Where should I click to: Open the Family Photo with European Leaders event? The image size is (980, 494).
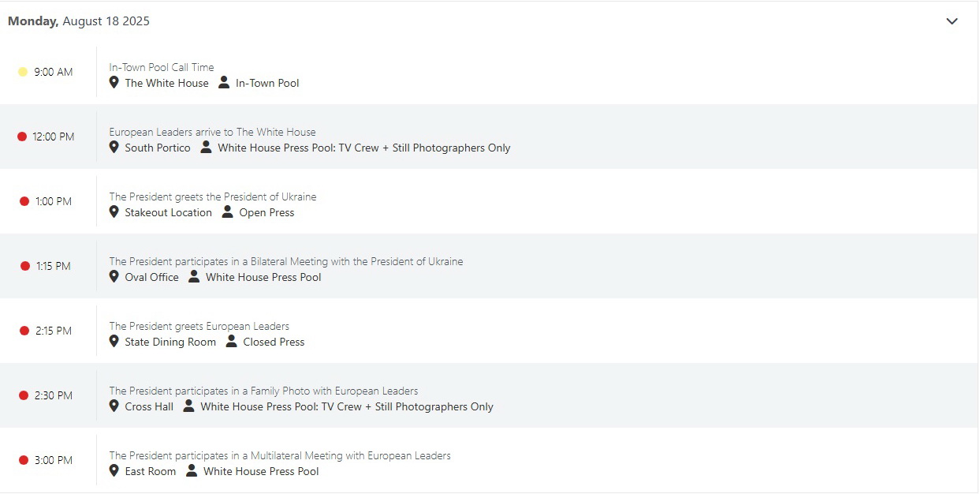click(263, 391)
